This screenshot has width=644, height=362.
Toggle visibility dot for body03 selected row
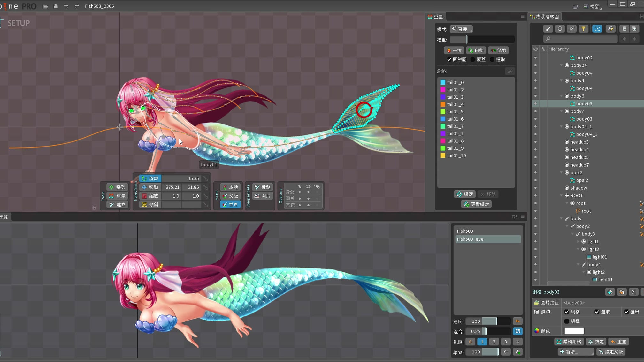pyautogui.click(x=536, y=104)
